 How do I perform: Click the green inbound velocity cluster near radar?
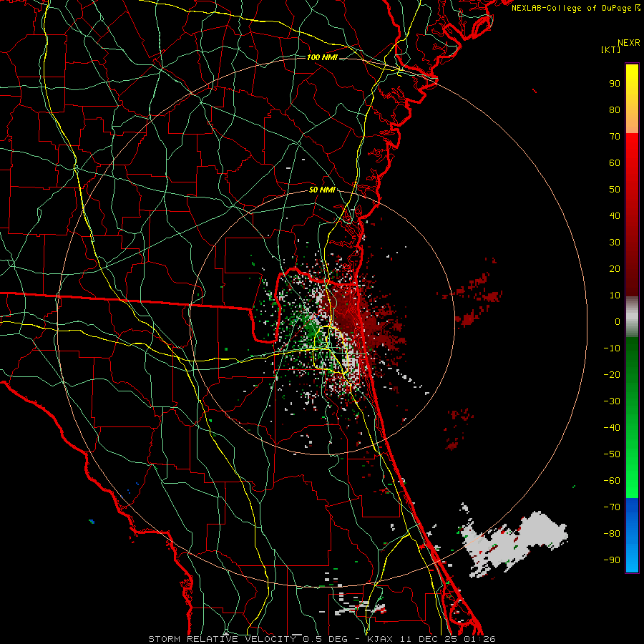point(311,326)
